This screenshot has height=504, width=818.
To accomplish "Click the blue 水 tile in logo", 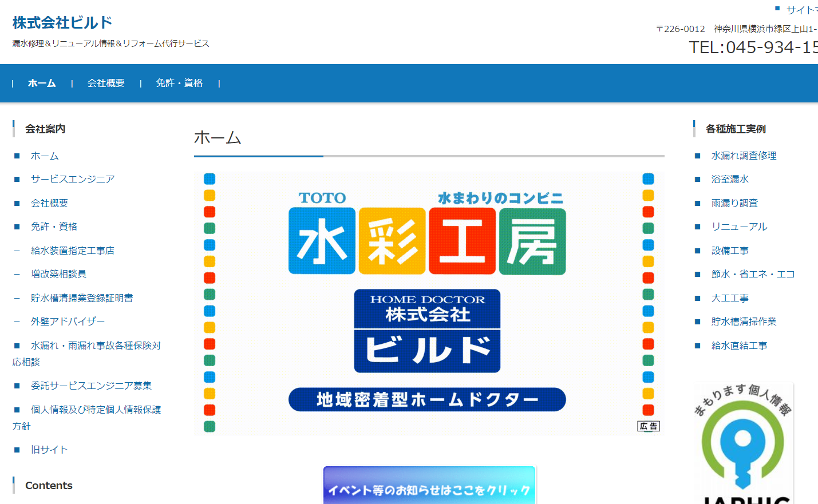I will (x=322, y=241).
